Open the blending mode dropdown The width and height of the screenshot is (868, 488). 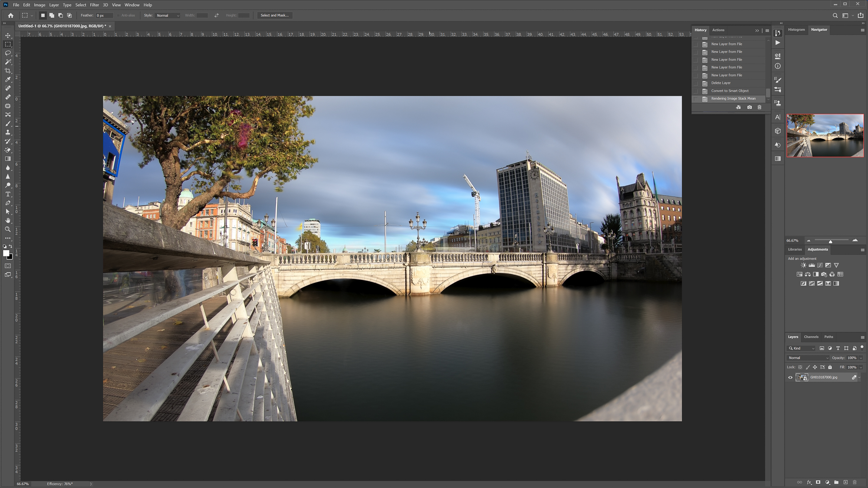(807, 357)
